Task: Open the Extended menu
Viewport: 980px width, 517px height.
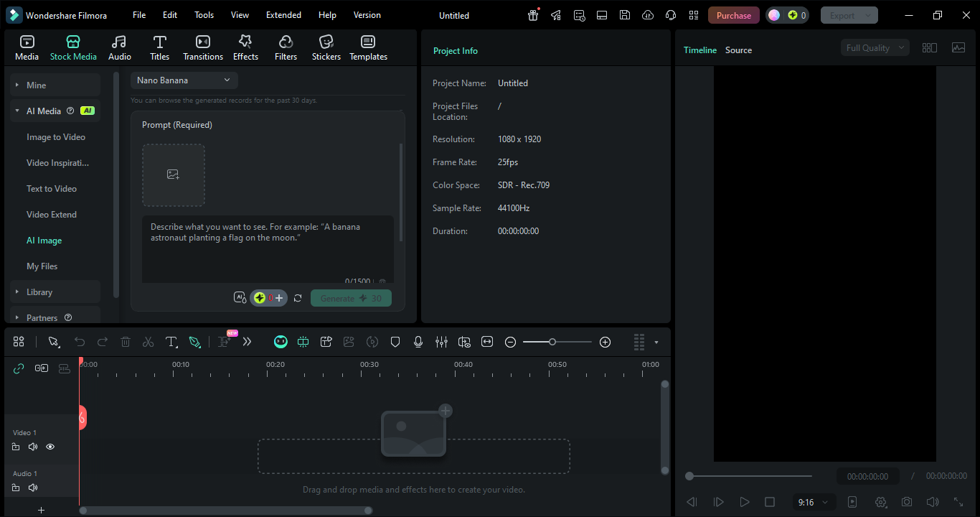Action: (x=283, y=15)
